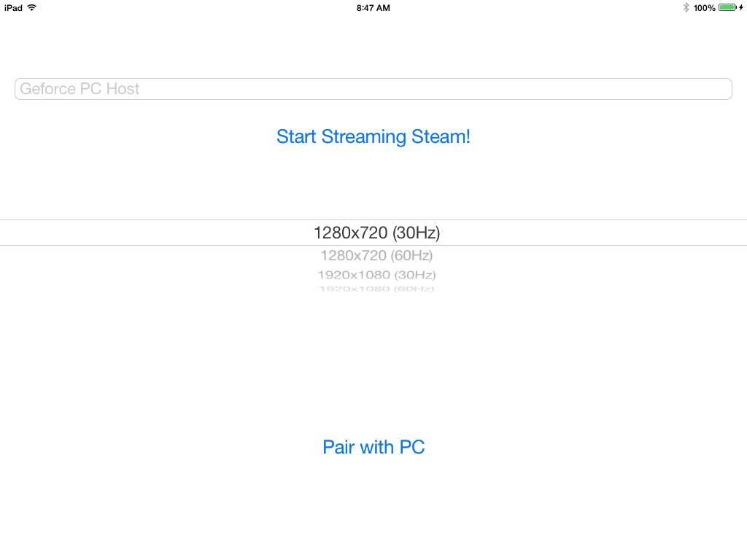
Task: Tap the 8:47 AM clock
Action: coord(373,8)
